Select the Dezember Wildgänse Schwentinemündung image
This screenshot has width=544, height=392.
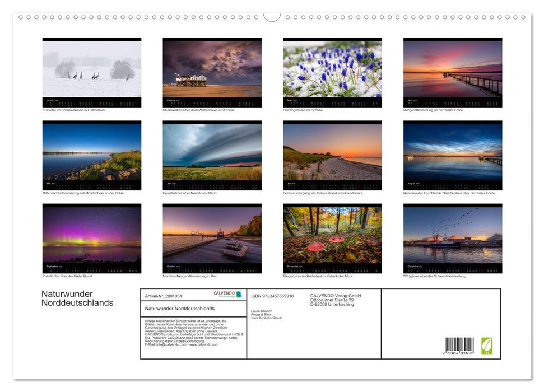click(x=453, y=237)
